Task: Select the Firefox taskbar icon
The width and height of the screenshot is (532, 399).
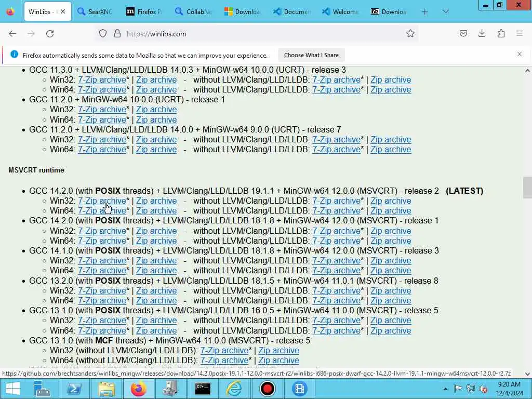Action: pyautogui.click(x=138, y=389)
